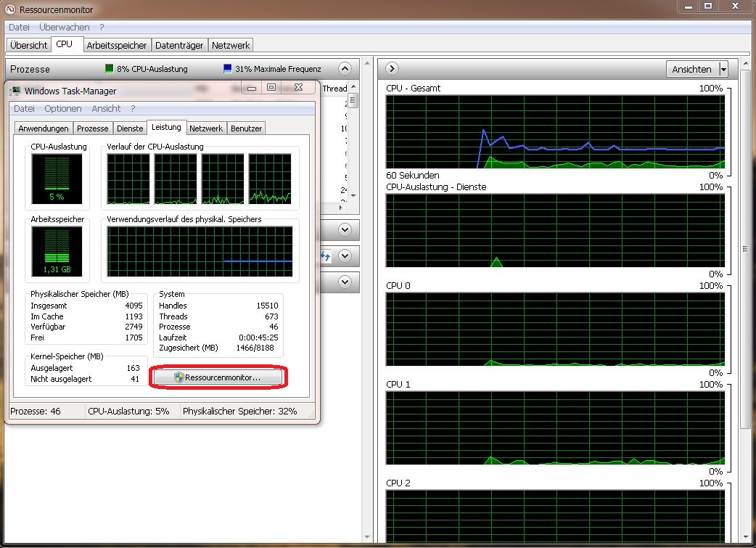756x548 pixels.
Task: Expand the first collapsed section below Prozesse
Action: pos(345,229)
